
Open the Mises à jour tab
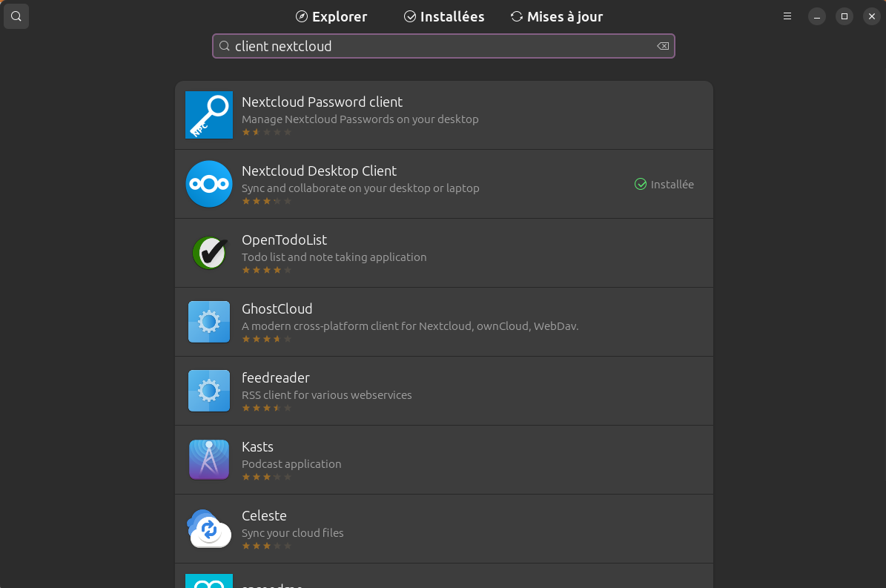[x=557, y=17]
